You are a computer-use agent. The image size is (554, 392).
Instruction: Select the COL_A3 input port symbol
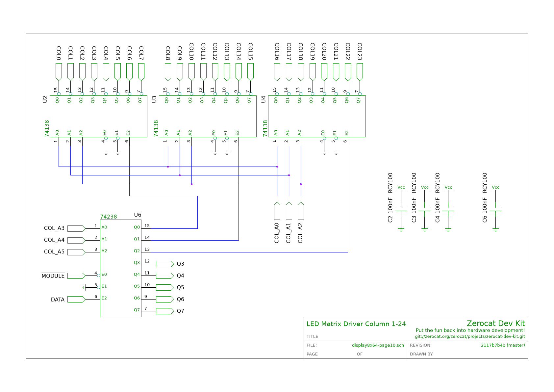76,228
